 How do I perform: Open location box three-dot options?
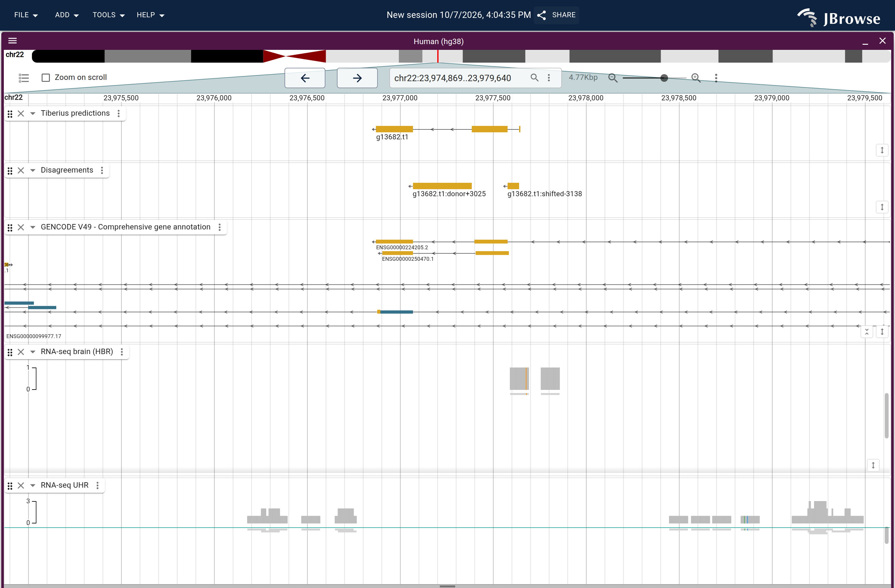(549, 77)
